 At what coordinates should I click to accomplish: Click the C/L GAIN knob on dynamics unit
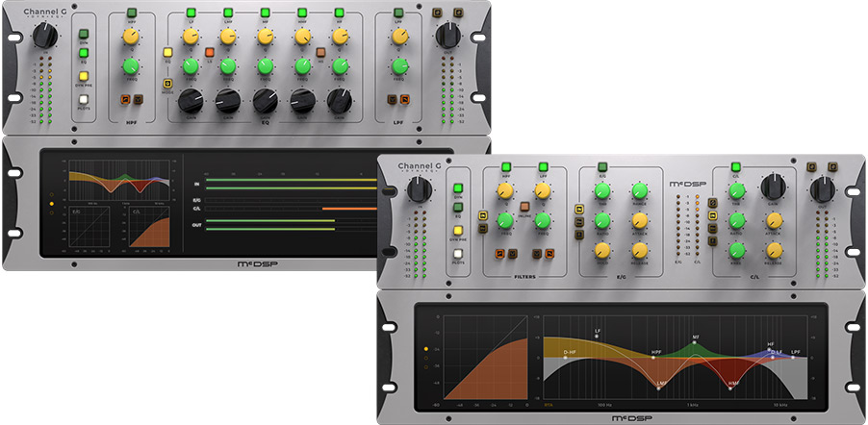(774, 187)
